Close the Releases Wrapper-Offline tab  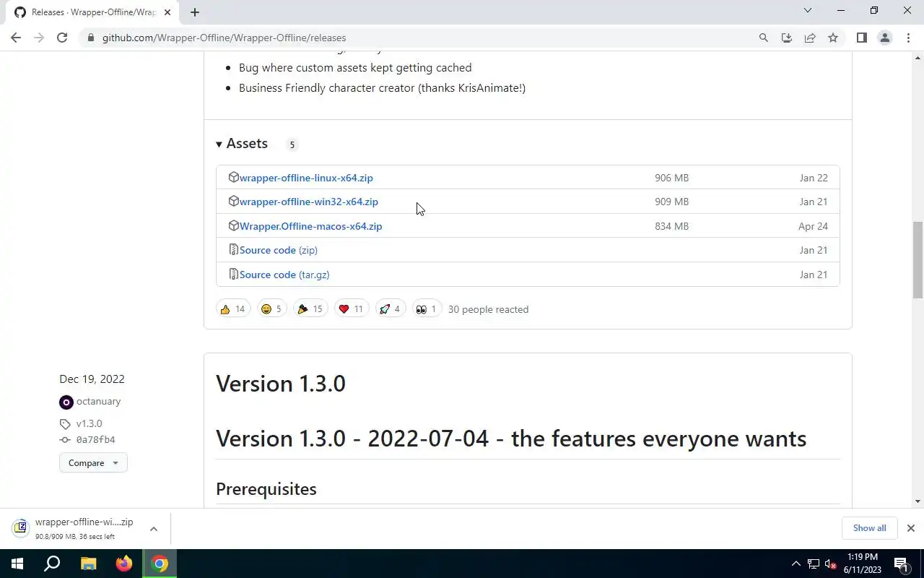point(167,12)
